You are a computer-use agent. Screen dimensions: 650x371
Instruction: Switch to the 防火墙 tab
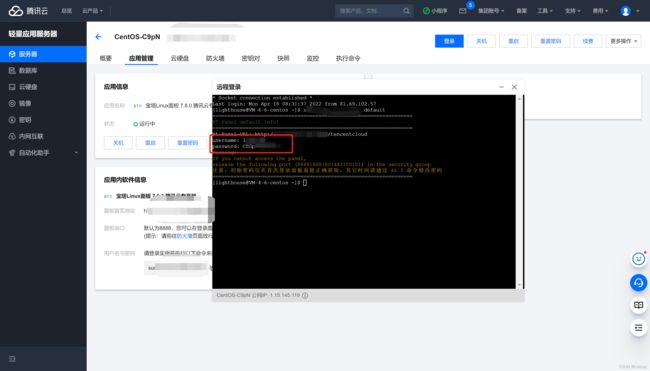click(x=215, y=58)
